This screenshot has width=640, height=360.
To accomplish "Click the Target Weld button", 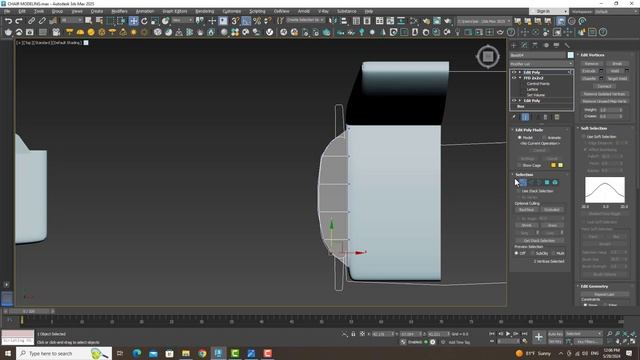I will (x=617, y=78).
